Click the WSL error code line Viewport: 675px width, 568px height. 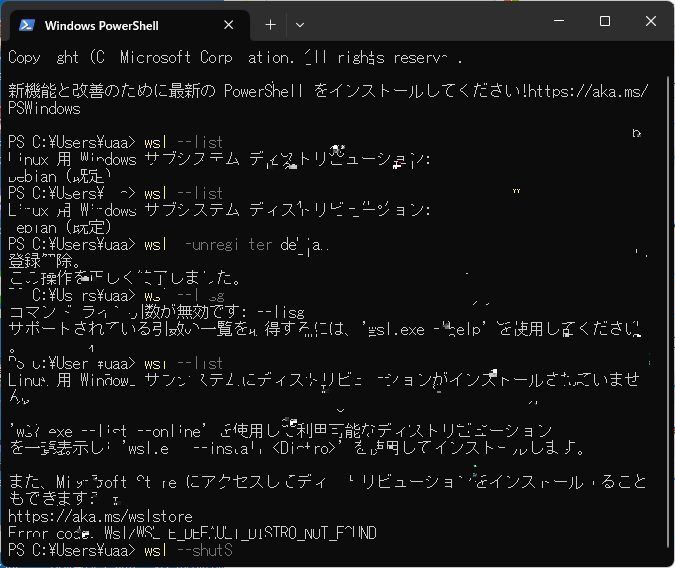[x=192, y=534]
